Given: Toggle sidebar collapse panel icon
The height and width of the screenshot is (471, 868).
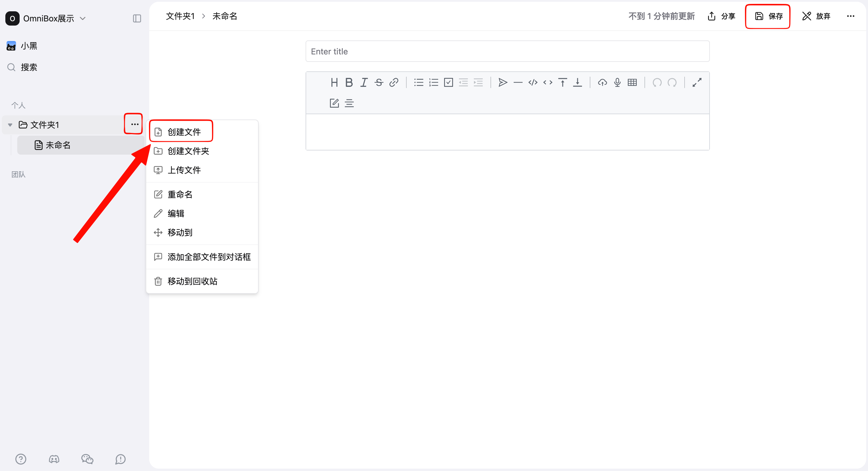Looking at the screenshot, I should [137, 18].
